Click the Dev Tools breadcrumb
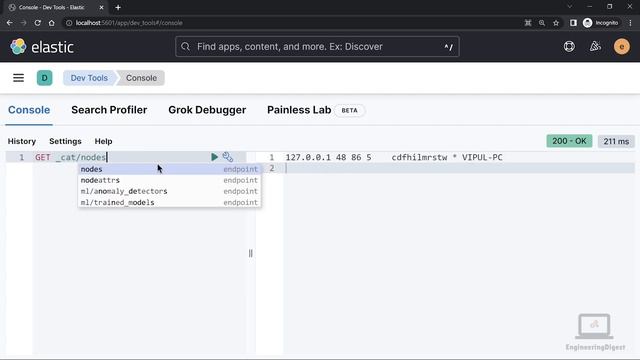640x360 pixels. (x=89, y=78)
